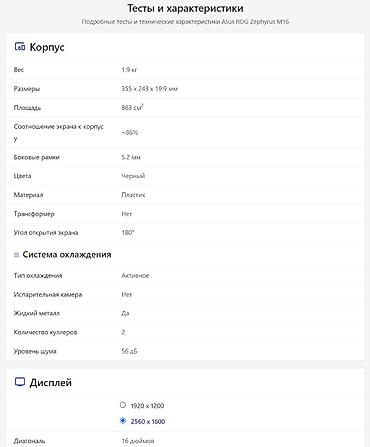
Task: Click the Угол открытия экрана label
Action: click(x=46, y=232)
